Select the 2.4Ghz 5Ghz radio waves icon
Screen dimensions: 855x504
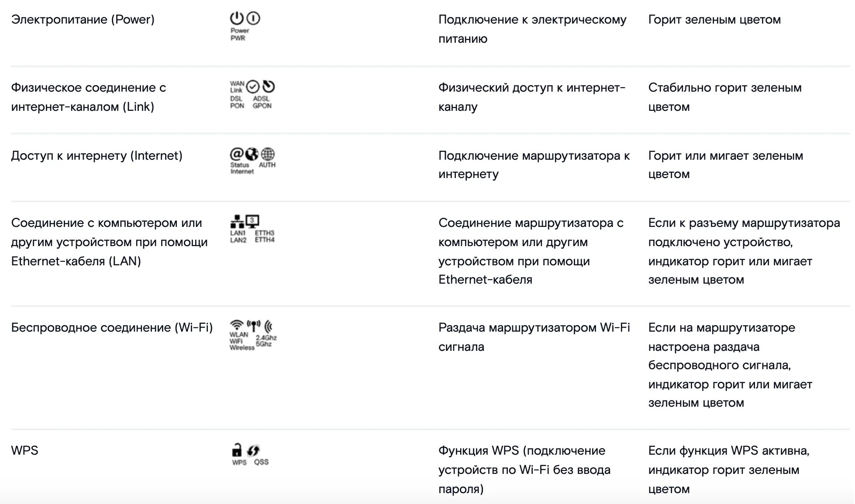[x=269, y=327]
